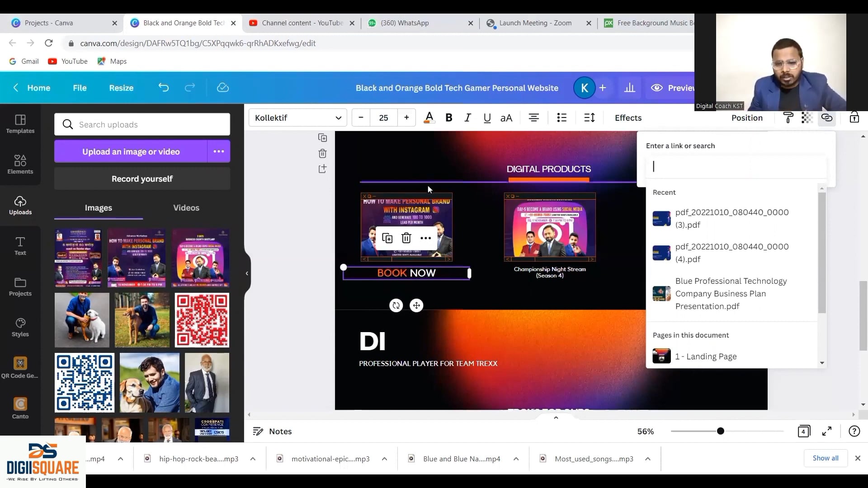Image resolution: width=868 pixels, height=488 pixels.
Task: Open the Text sidebar panel
Action: click(20, 246)
